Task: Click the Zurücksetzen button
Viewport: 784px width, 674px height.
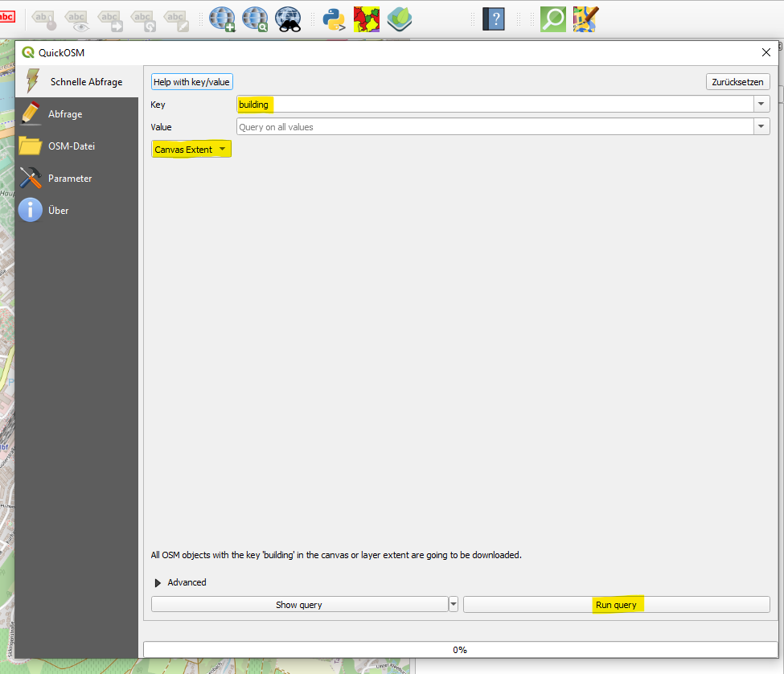Action: 737,82
